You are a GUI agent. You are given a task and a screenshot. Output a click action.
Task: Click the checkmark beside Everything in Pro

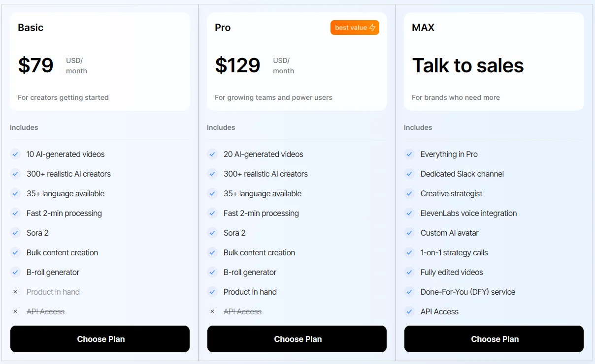point(409,154)
